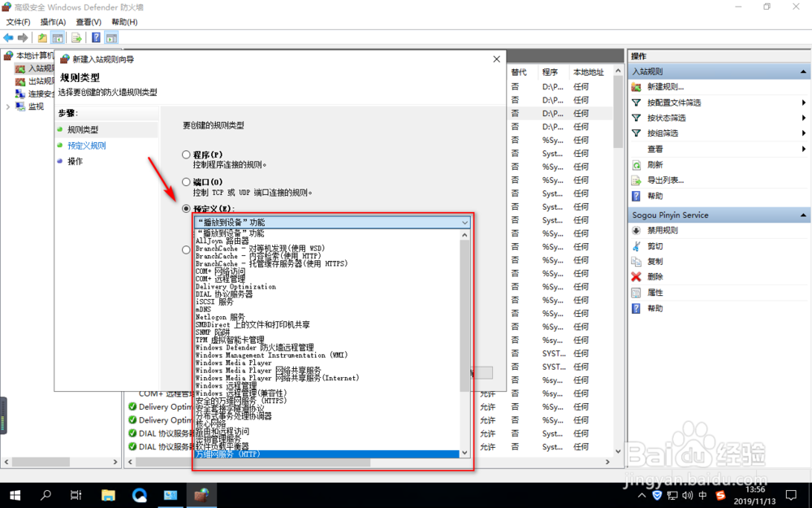This screenshot has width=812, height=508.
Task: Click the 规则类型 wizard step
Action: click(x=83, y=129)
